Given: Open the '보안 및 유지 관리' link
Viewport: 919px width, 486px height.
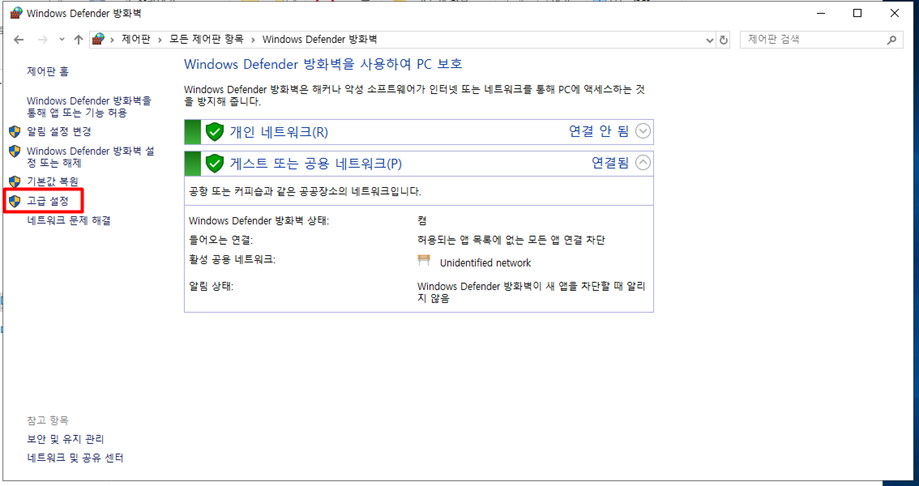Looking at the screenshot, I should 66,439.
